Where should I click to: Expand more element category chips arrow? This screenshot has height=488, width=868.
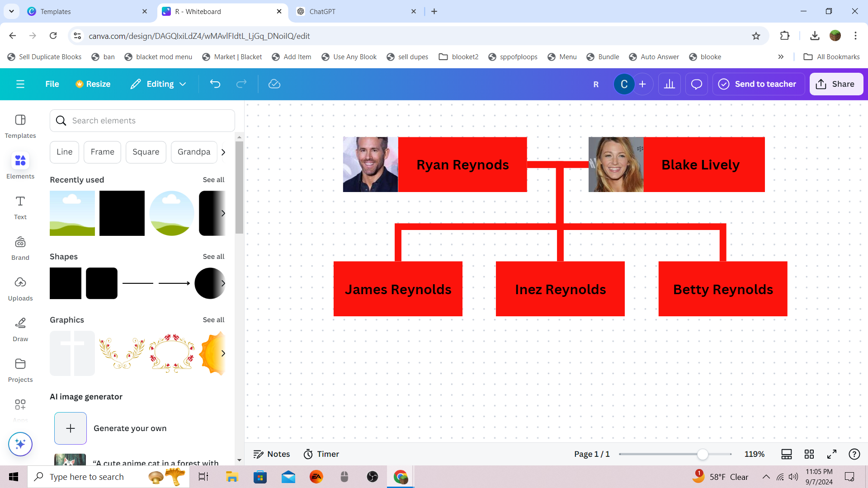[x=223, y=152]
